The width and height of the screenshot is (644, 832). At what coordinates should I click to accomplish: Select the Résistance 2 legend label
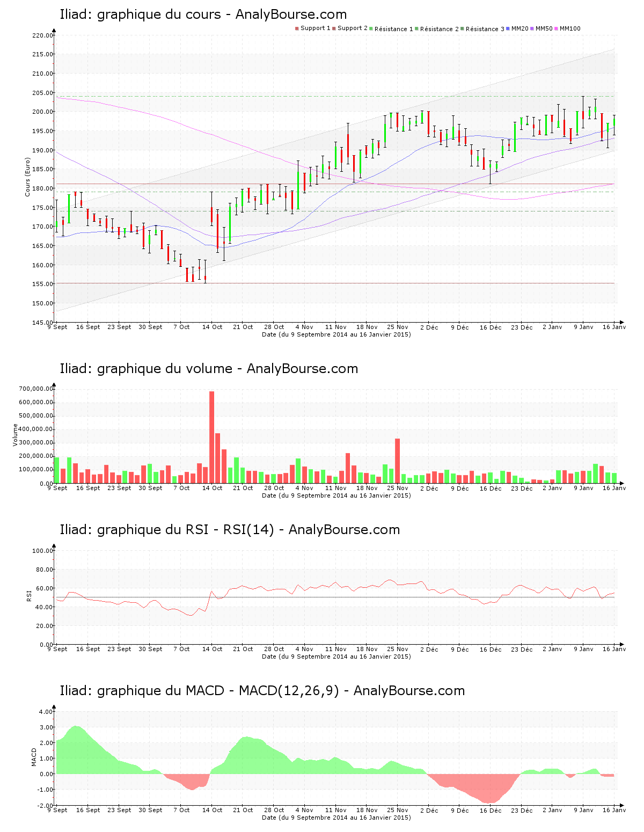pyautogui.click(x=439, y=29)
